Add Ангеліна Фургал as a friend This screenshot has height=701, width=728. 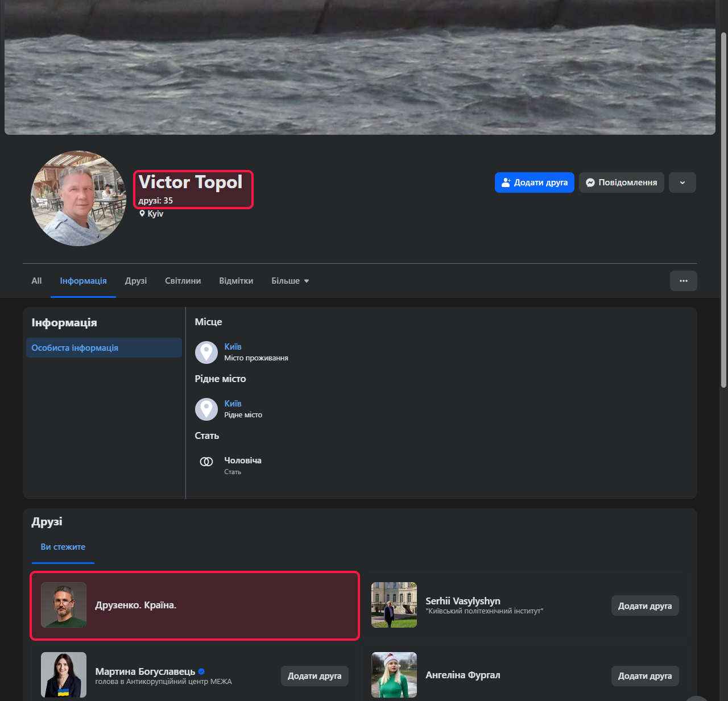[x=645, y=676]
